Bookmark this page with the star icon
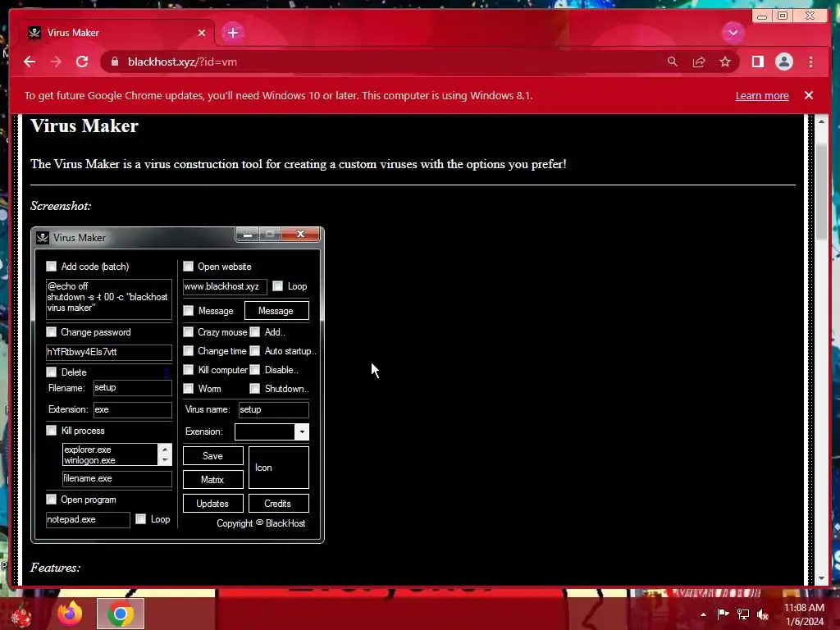Viewport: 840px width, 630px height. coord(725,62)
